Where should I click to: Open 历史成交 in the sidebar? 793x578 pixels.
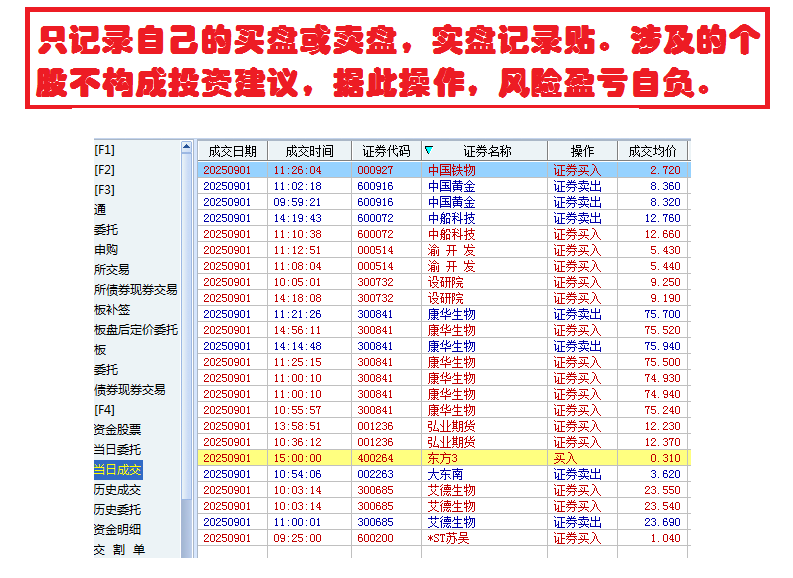point(117,490)
